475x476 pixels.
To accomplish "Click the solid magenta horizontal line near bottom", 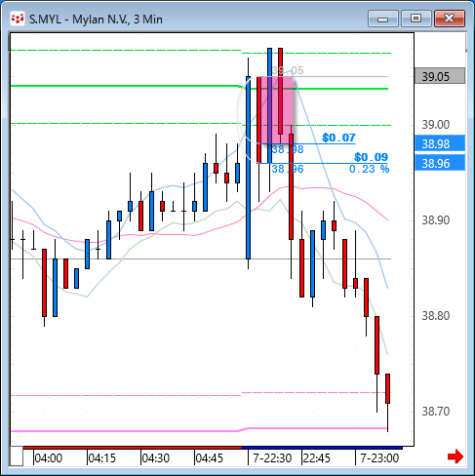I will click(x=199, y=430).
